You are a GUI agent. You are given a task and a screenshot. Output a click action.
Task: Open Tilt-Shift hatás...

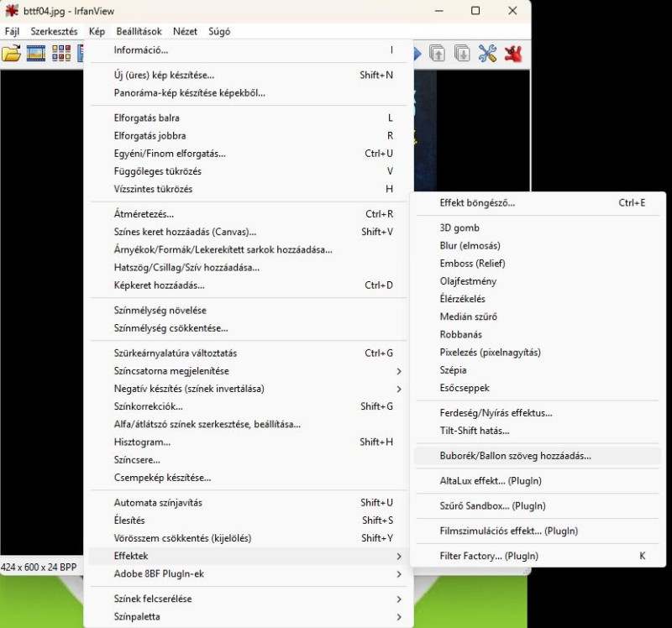coord(538,431)
